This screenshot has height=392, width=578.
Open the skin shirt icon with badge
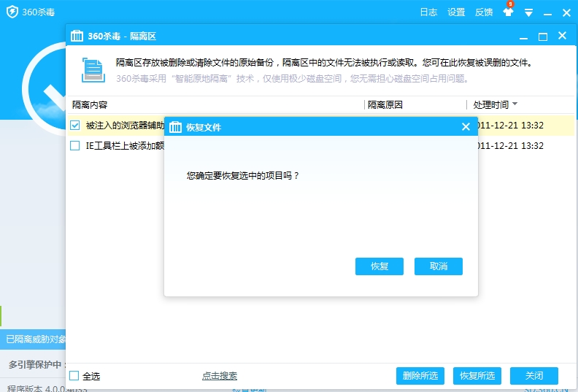509,11
